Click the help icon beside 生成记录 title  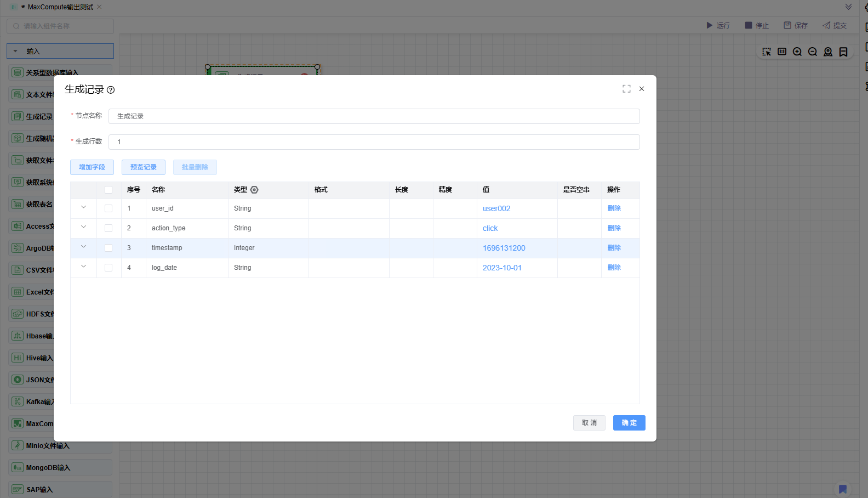tap(111, 90)
